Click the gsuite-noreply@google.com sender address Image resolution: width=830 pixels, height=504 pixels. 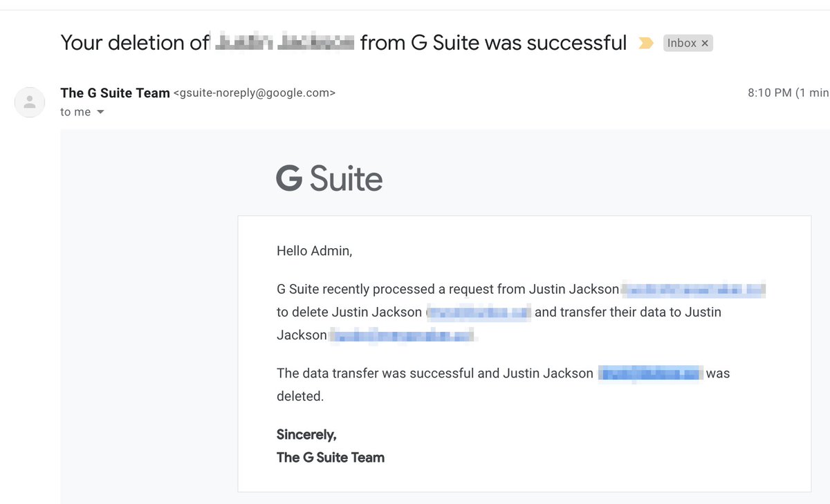[x=254, y=93]
